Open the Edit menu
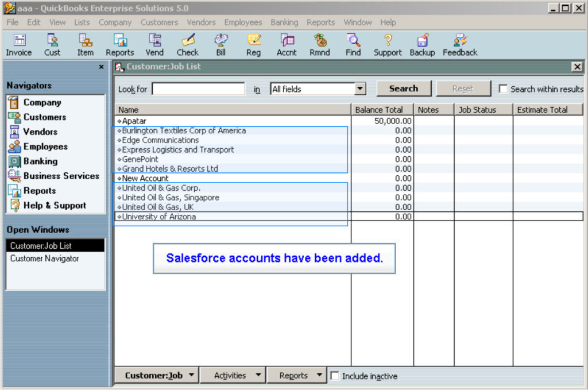 [34, 22]
